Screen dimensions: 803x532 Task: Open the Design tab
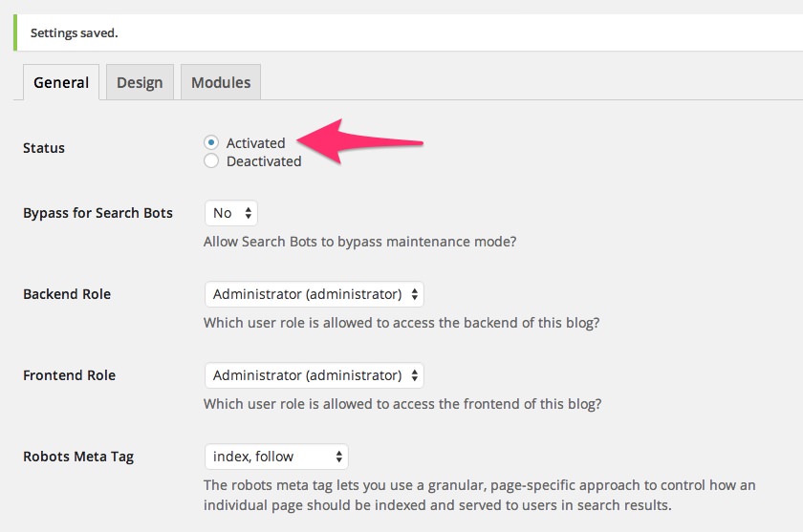click(x=140, y=82)
